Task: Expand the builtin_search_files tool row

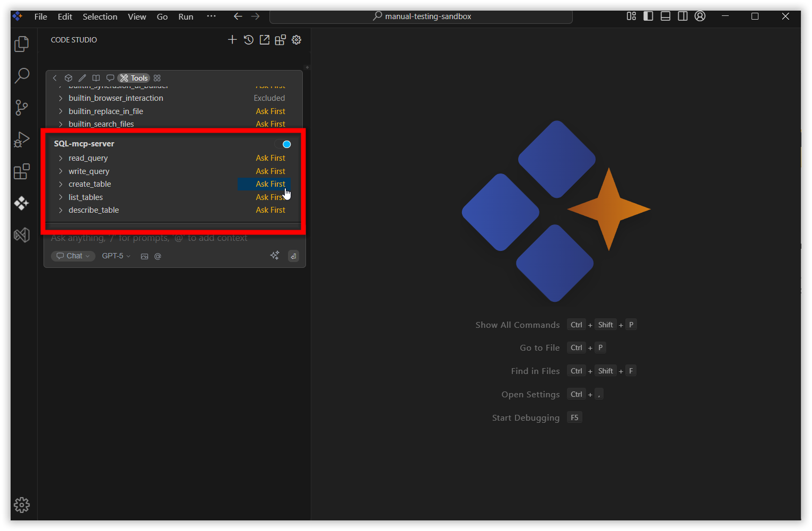Action: pos(60,124)
